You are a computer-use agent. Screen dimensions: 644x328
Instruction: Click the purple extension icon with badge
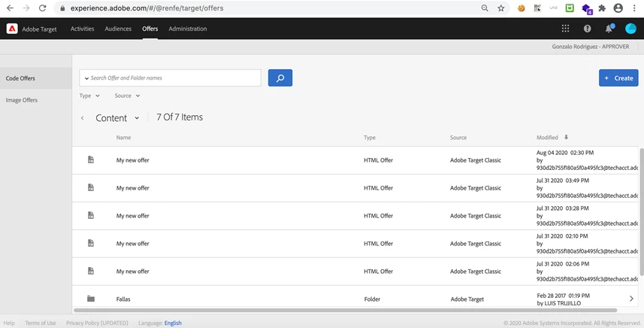coord(586,8)
